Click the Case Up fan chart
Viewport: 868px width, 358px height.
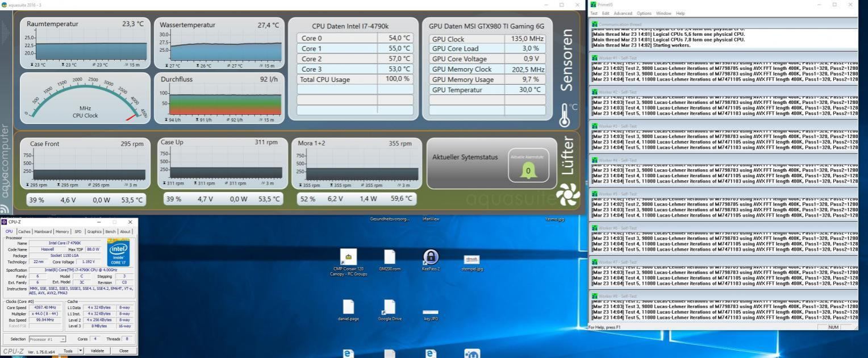(223, 163)
